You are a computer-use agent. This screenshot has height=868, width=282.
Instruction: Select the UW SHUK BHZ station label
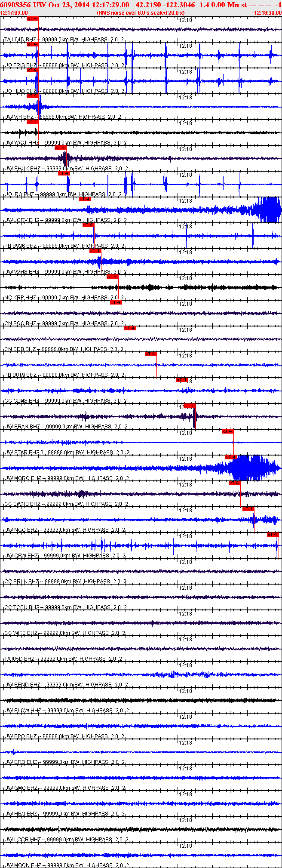[22, 169]
